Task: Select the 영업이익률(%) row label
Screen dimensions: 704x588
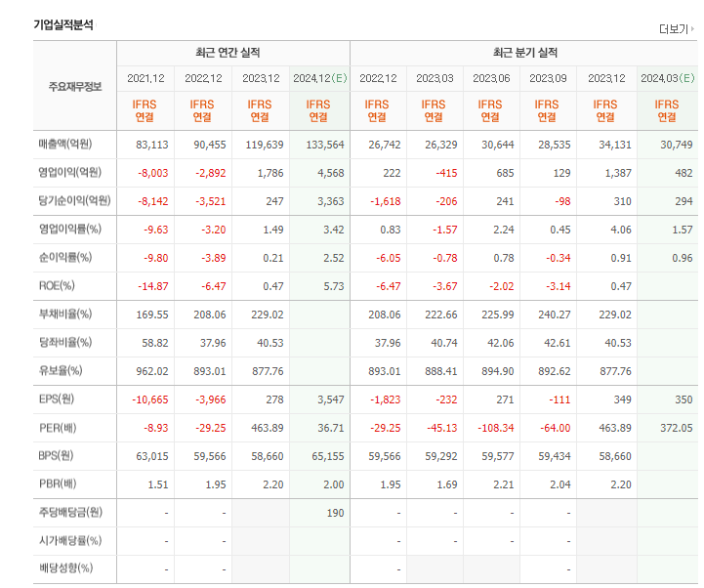Action: click(69, 230)
